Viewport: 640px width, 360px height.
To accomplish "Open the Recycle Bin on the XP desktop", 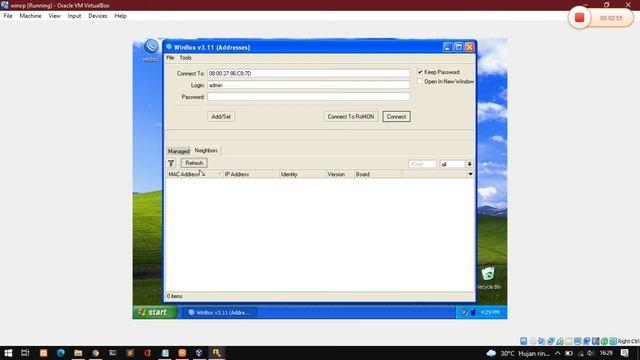I will 488,278.
